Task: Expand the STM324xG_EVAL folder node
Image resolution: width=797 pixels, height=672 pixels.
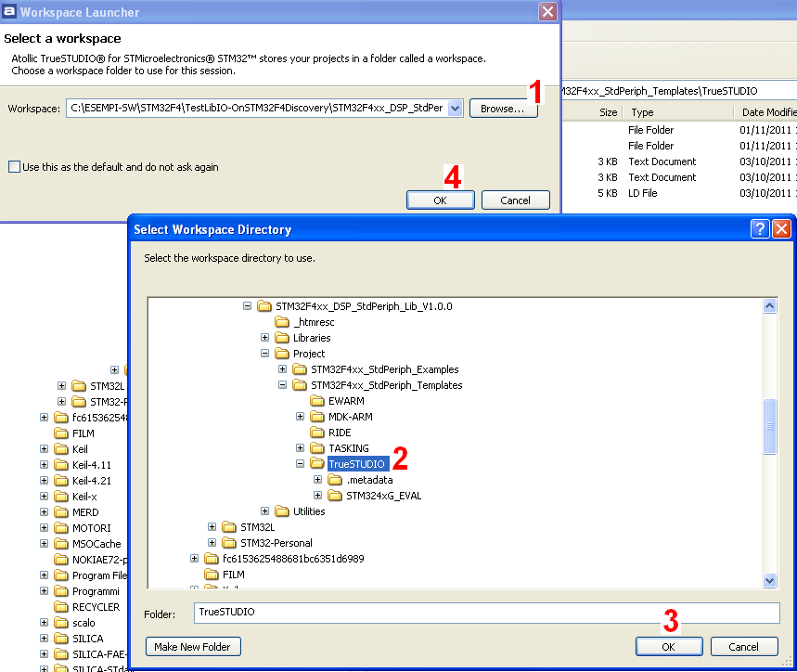Action: click(x=317, y=495)
